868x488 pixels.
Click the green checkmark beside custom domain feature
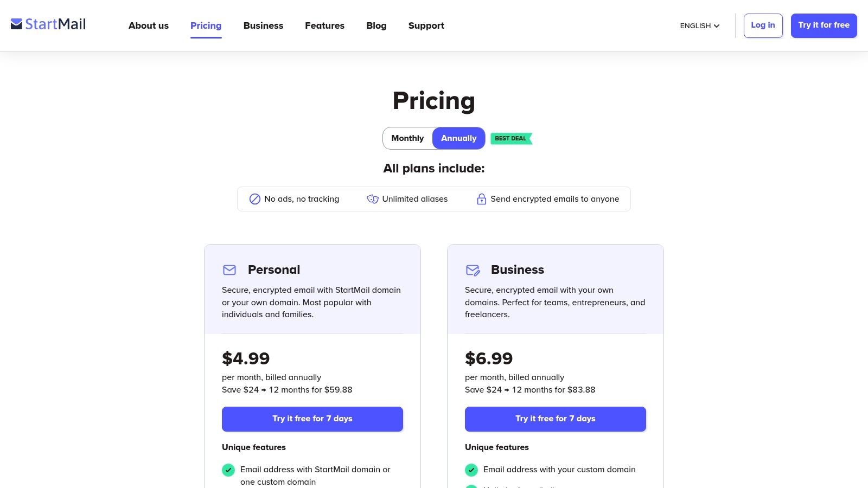click(471, 470)
